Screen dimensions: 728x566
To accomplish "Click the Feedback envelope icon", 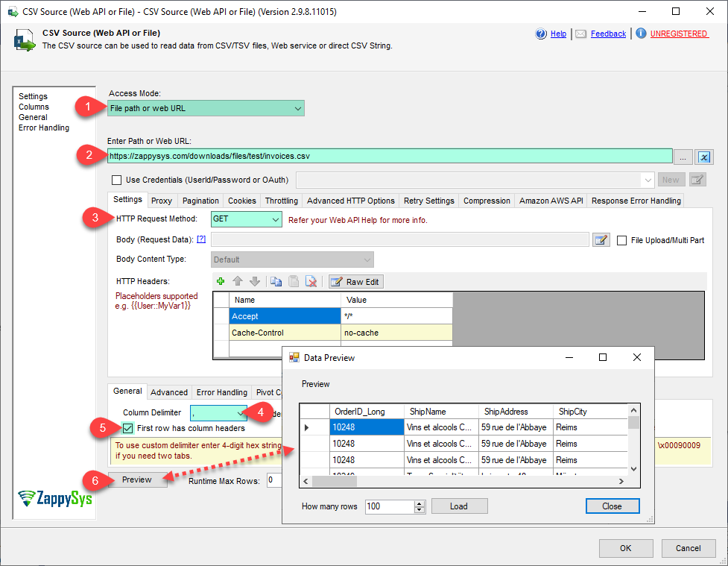I will point(580,34).
